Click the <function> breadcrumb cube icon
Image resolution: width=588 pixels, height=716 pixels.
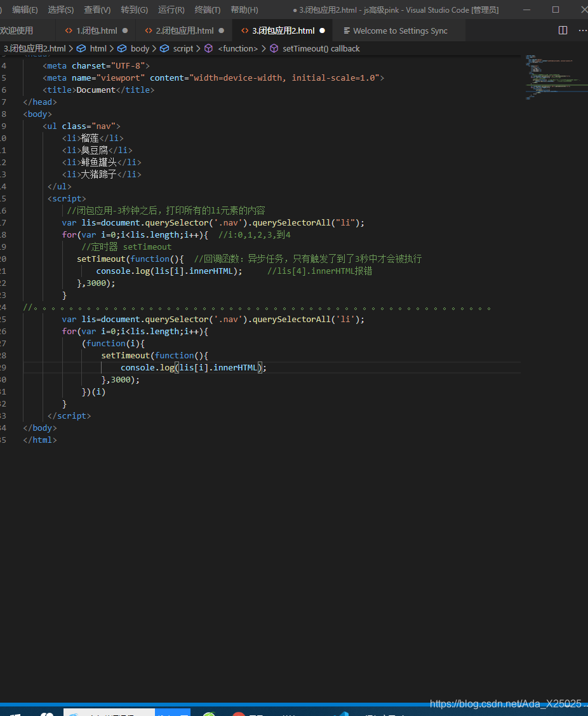209,48
